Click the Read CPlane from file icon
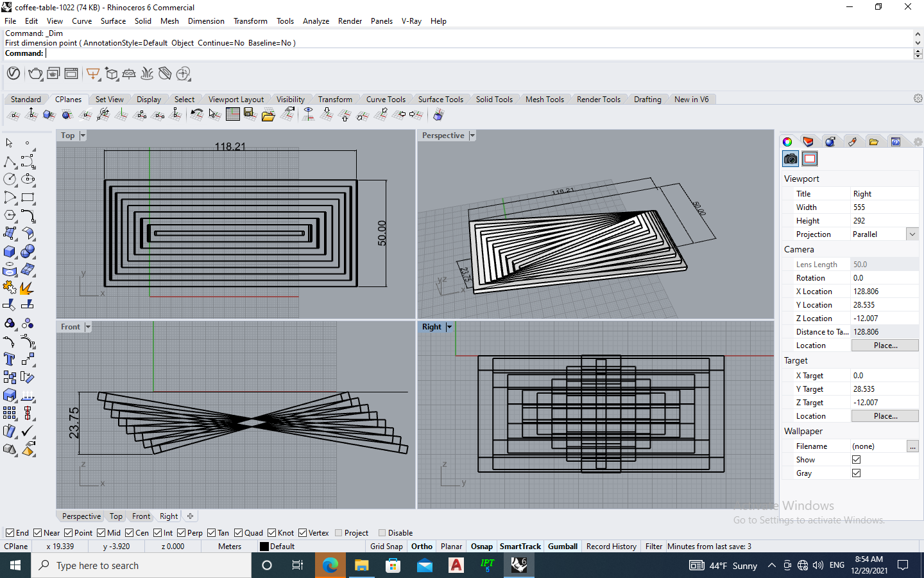 coord(268,115)
